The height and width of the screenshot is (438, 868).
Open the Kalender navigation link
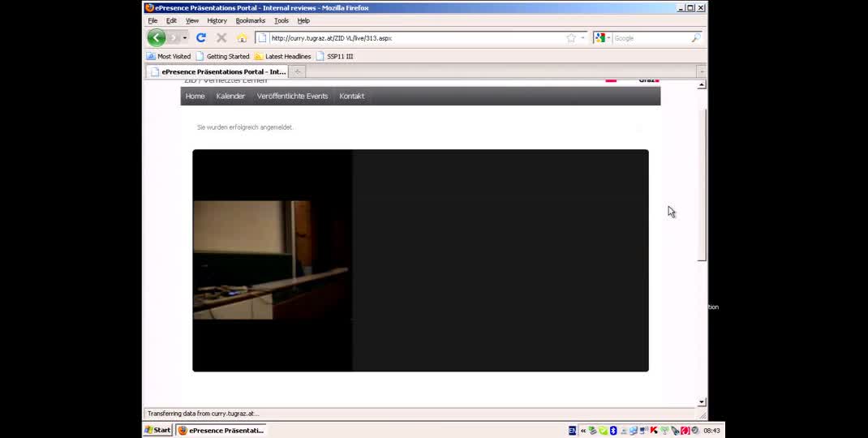click(230, 96)
